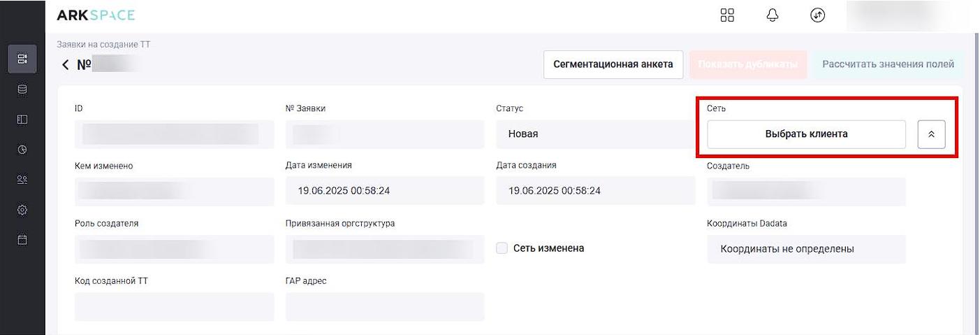The width and height of the screenshot is (980, 335).
Task: Click the 'ГАР адрес' input field
Action: coord(385,306)
